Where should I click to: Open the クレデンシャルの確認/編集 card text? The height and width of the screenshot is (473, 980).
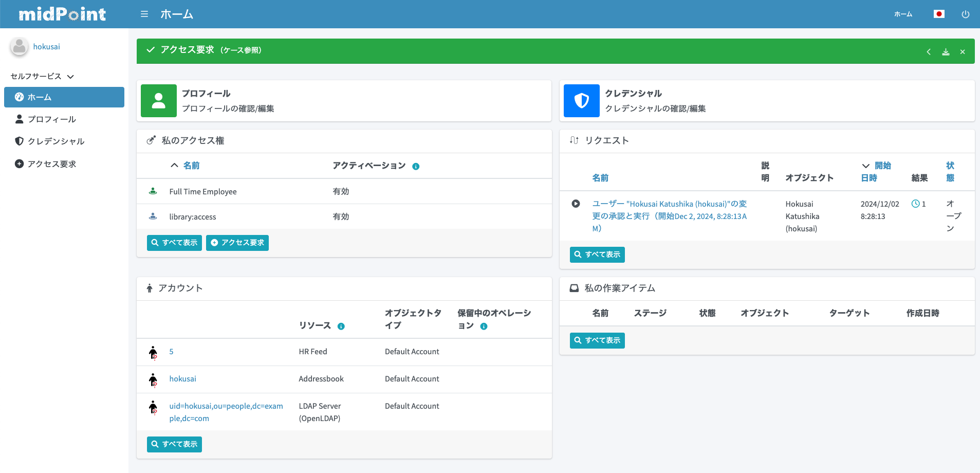[x=655, y=108]
